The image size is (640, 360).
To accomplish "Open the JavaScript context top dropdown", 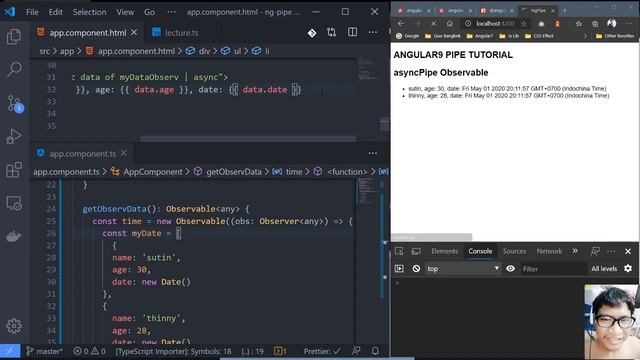I will tap(463, 269).
